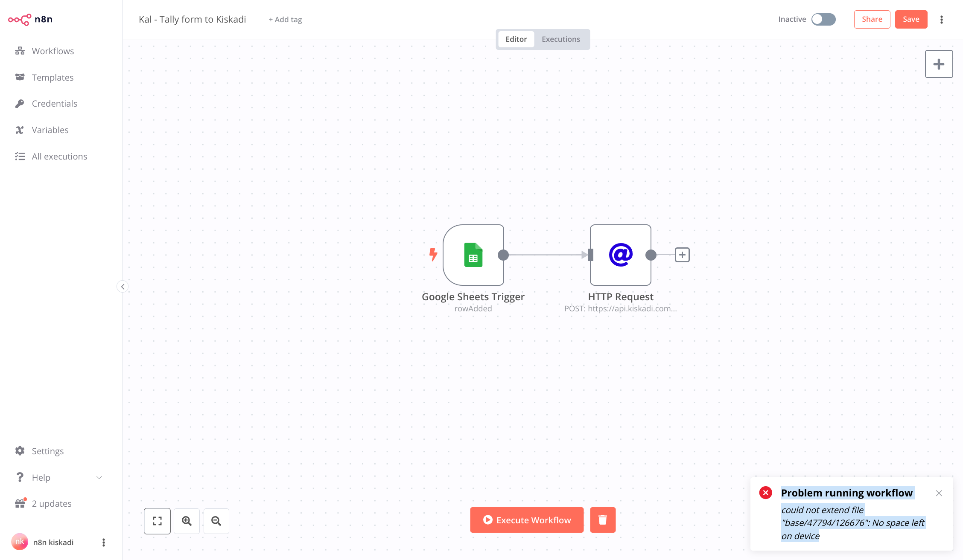
Task: Click the credentials key icon in sidebar
Action: click(20, 103)
